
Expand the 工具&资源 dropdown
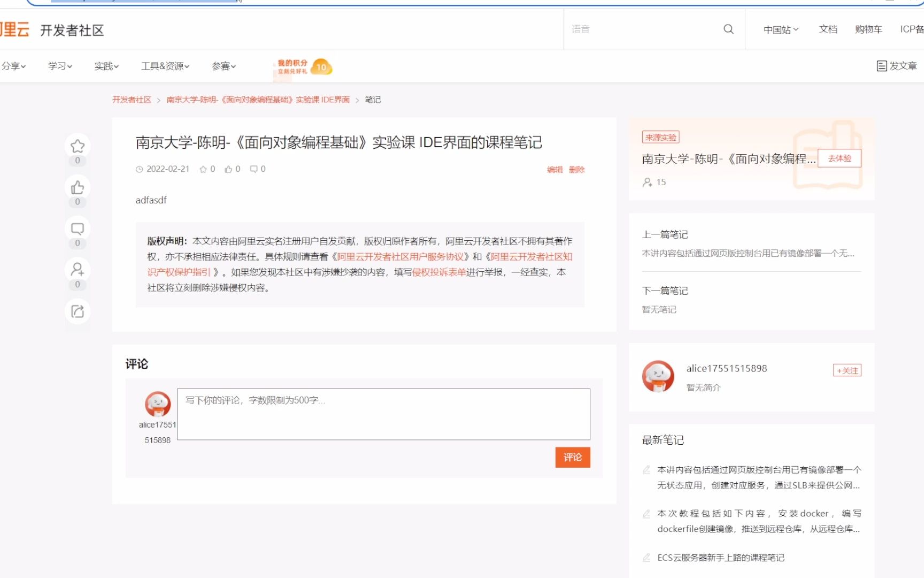pos(165,66)
